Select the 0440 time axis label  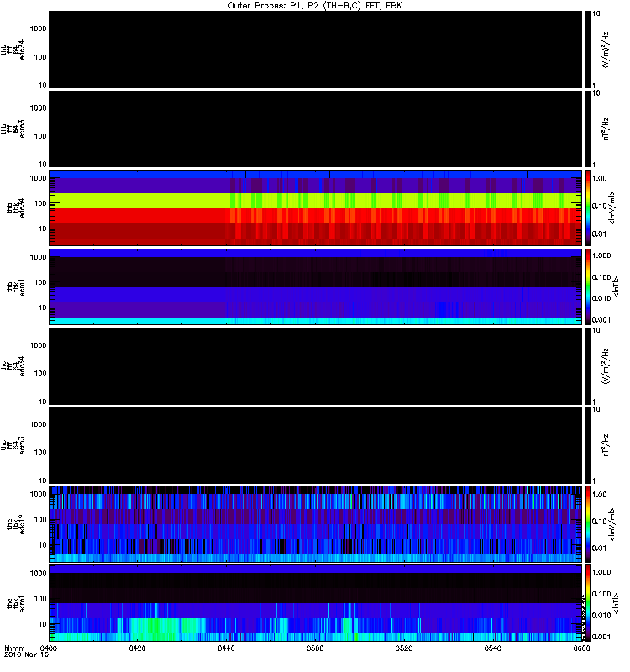pyautogui.click(x=226, y=648)
